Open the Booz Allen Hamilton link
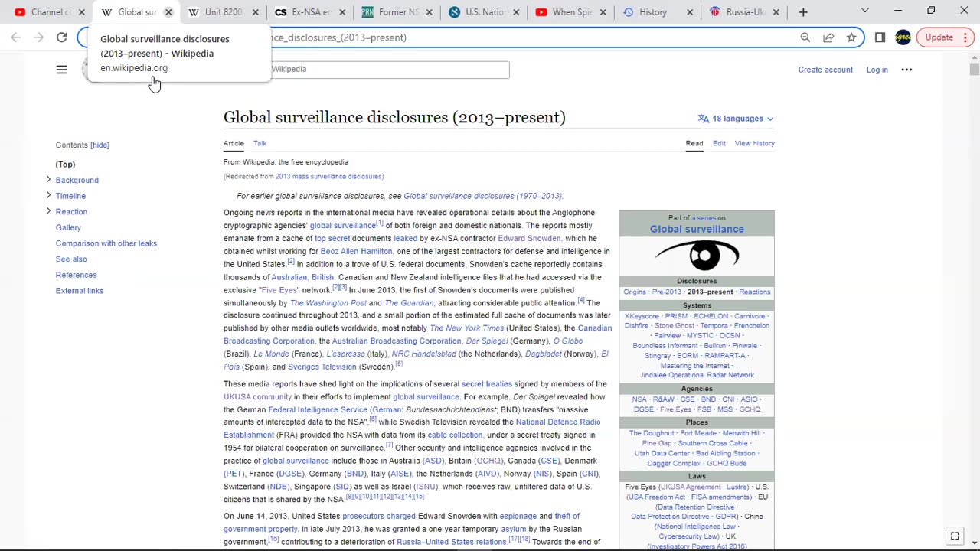 356,251
